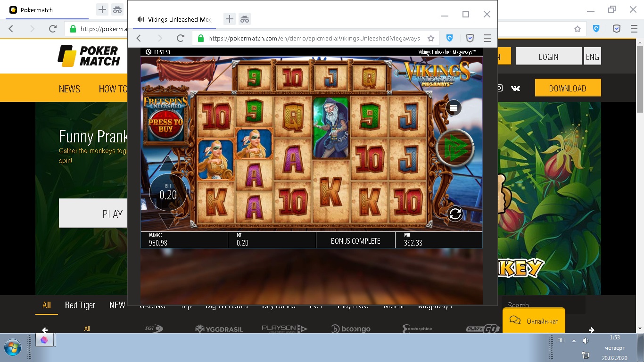Select the NEW category tab
This screenshot has width=644, height=362.
coord(117,305)
